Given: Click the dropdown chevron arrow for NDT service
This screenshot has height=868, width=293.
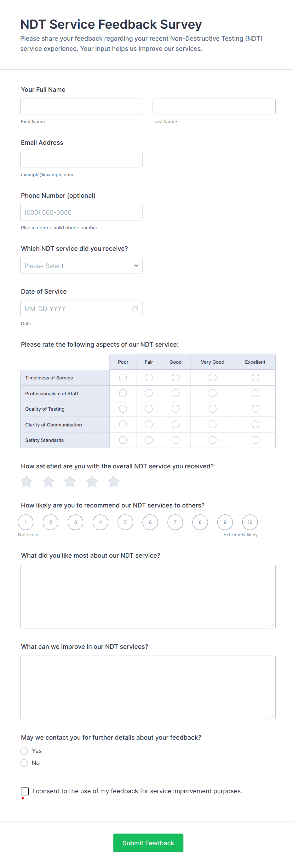Looking at the screenshot, I should coord(136,266).
